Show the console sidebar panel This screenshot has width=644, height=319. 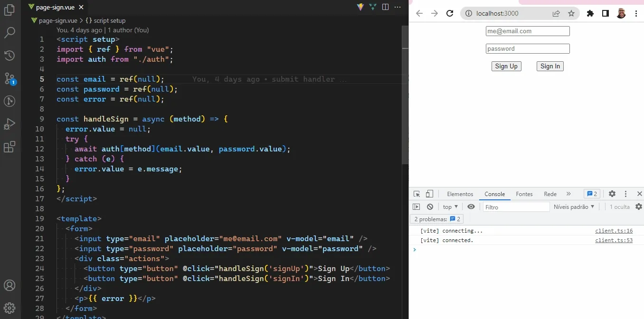(416, 206)
